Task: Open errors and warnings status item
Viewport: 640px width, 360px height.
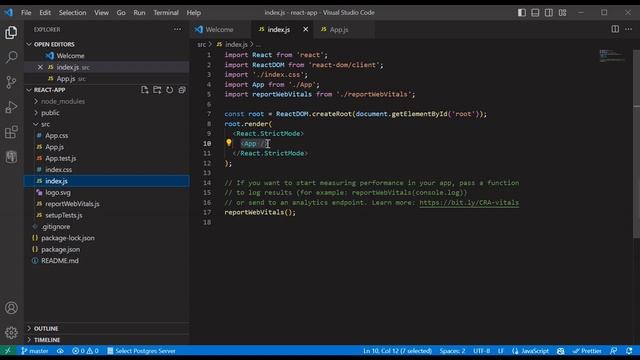Action: [x=85, y=351]
